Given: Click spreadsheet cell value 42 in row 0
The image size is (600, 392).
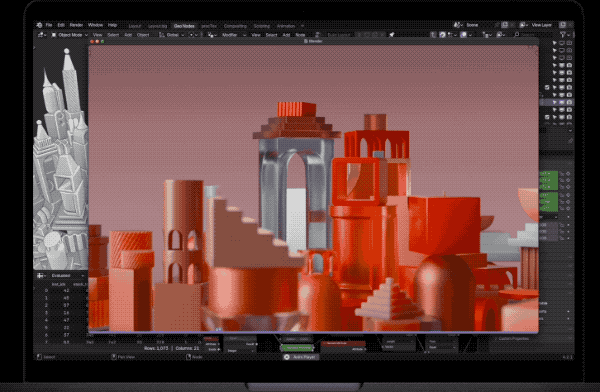Looking at the screenshot, I should [x=66, y=291].
